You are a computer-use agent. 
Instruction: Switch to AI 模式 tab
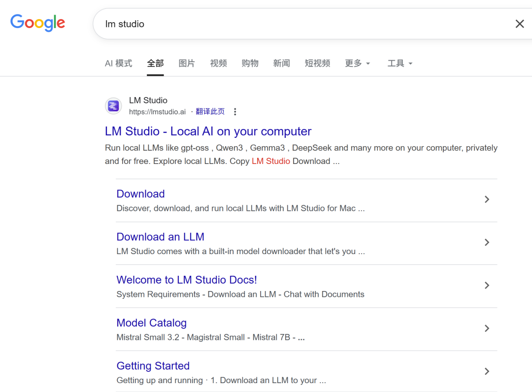point(118,64)
